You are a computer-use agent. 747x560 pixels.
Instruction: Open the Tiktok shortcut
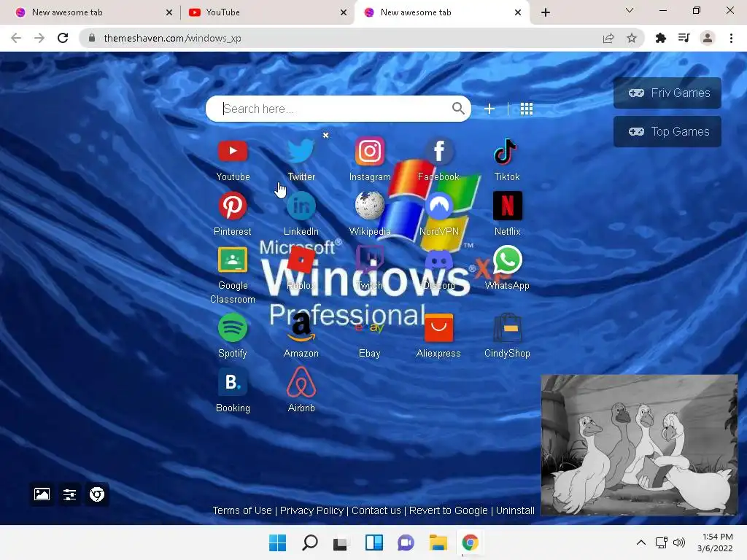(x=506, y=152)
